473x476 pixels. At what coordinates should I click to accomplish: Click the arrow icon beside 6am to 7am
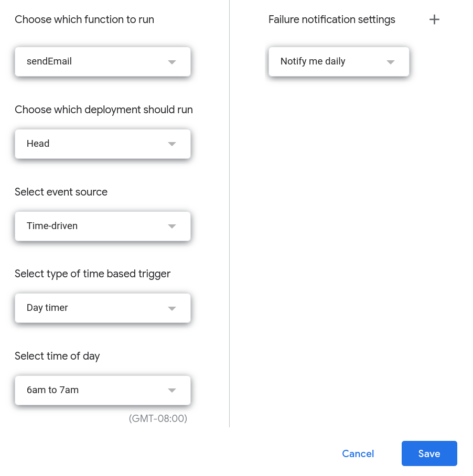click(172, 391)
